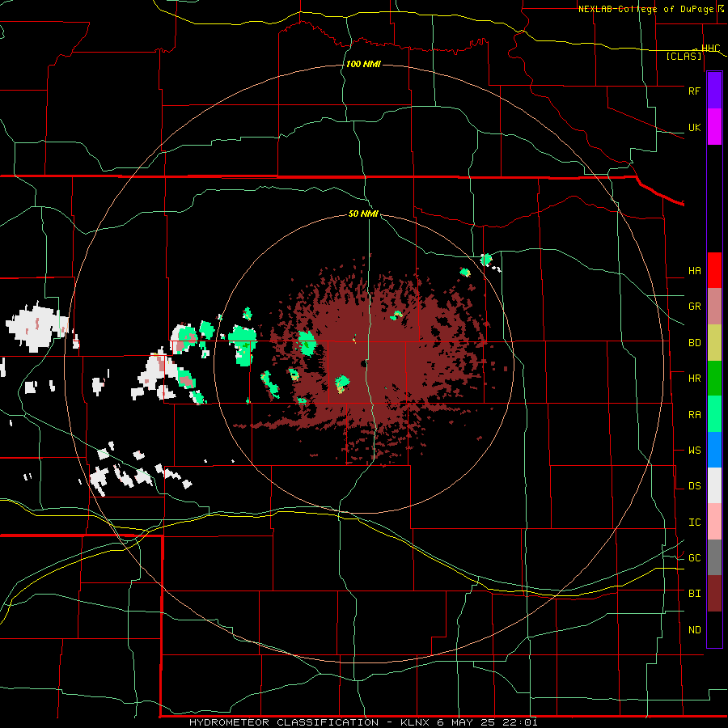Select the dusty pink GR legend swatch
The height and width of the screenshot is (728, 728).
click(714, 307)
